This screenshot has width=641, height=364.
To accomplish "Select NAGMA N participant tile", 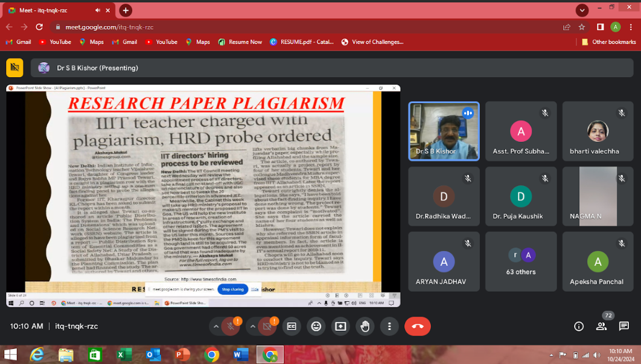I will (x=598, y=196).
